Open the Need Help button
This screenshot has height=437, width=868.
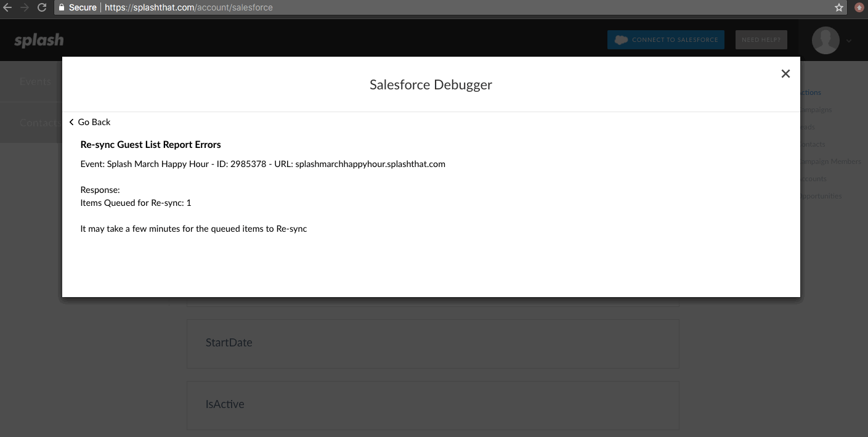coord(761,40)
